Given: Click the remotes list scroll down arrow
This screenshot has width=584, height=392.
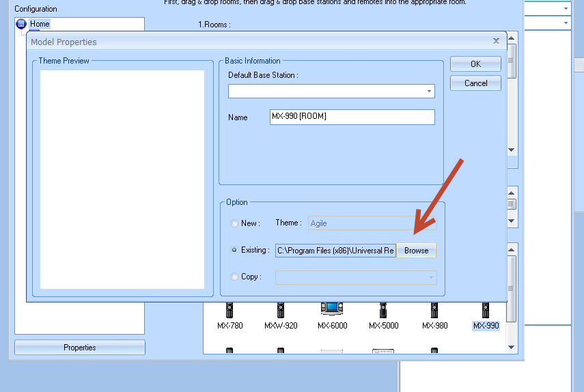Looking at the screenshot, I should (x=512, y=348).
